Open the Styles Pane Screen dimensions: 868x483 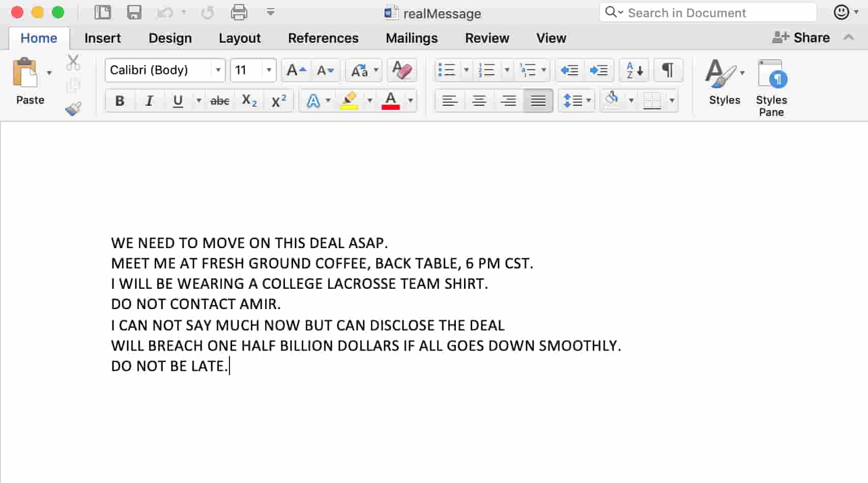772,88
